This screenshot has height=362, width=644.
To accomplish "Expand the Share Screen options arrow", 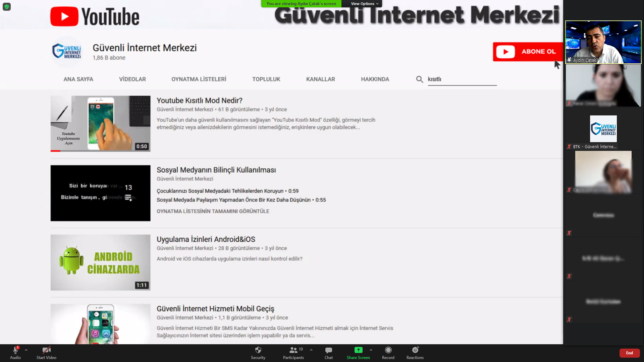I will [x=371, y=350].
